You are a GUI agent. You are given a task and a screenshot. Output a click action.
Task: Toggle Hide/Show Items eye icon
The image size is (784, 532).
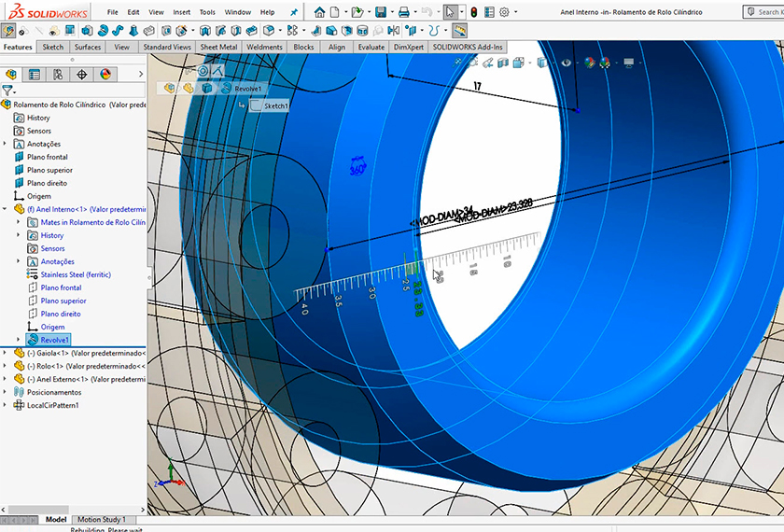[x=566, y=63]
